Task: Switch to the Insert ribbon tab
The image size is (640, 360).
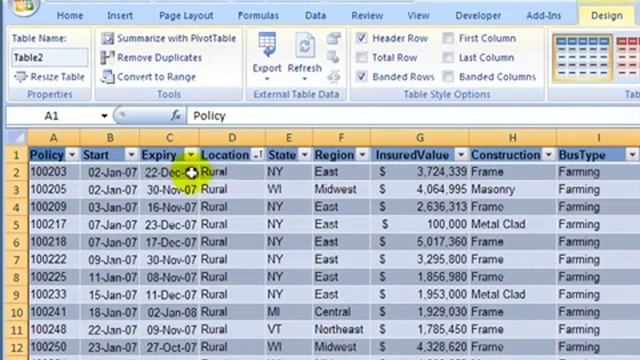Action: [x=120, y=16]
